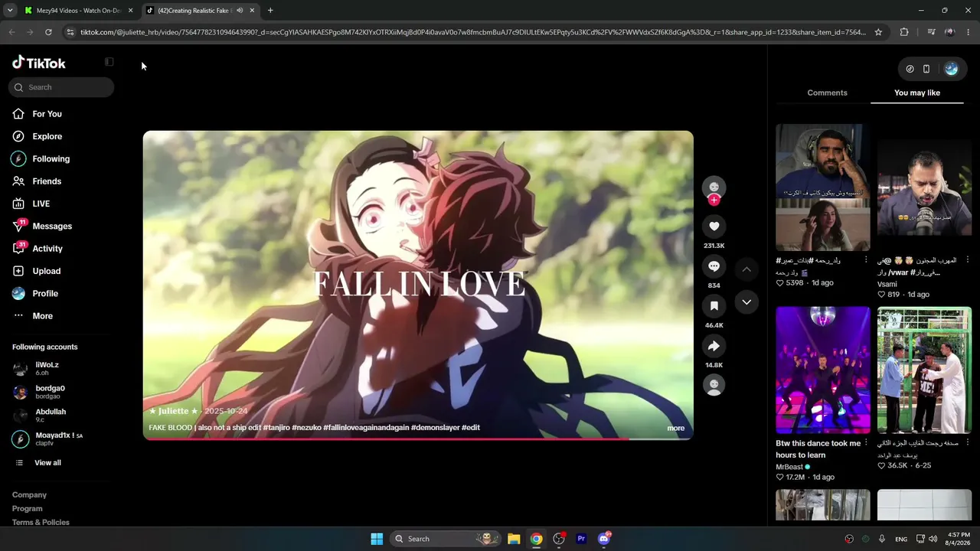Open the TikTok coins icon at top right
Viewport: 980px width, 551px height.
(910, 69)
